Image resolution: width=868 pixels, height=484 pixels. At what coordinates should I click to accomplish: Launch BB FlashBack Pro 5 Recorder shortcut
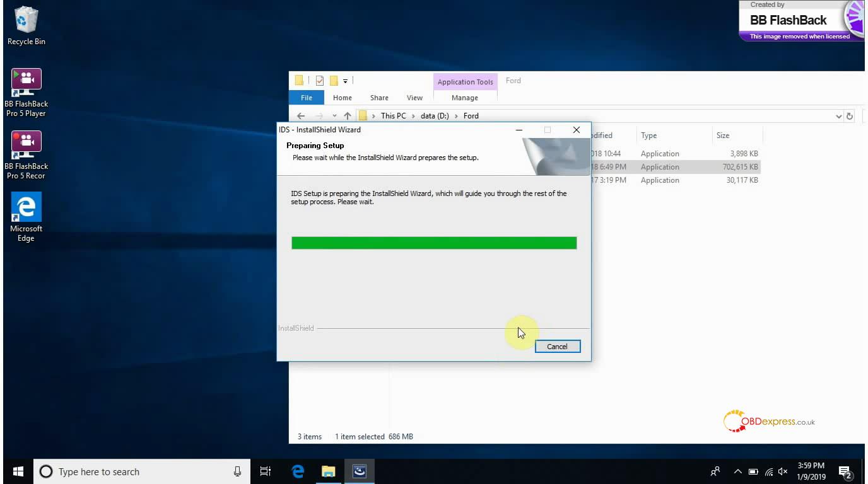coord(26,154)
